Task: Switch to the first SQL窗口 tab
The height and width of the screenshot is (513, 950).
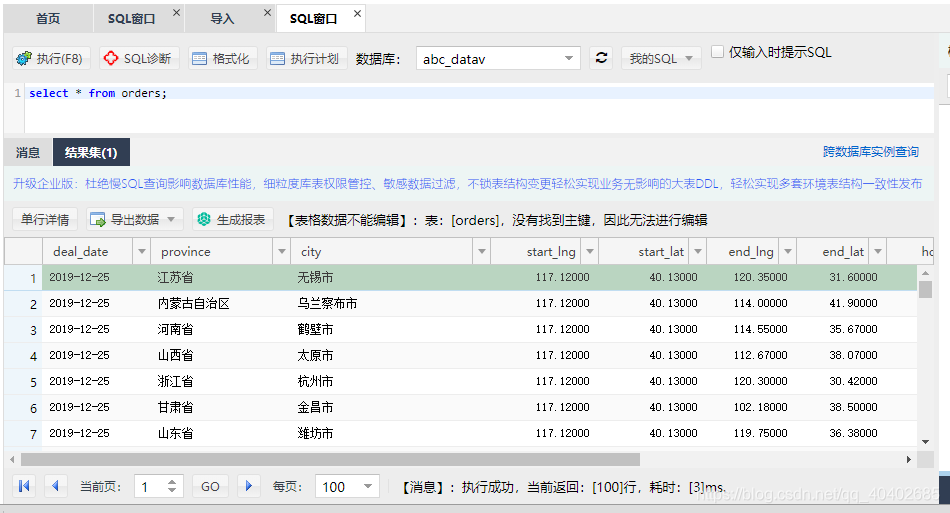Action: [x=131, y=19]
